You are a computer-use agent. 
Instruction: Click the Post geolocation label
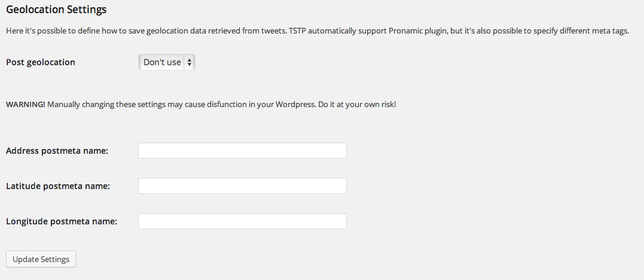[40, 62]
